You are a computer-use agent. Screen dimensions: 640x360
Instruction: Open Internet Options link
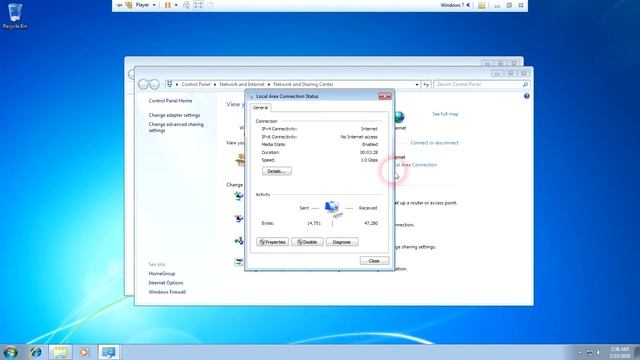pos(166,283)
